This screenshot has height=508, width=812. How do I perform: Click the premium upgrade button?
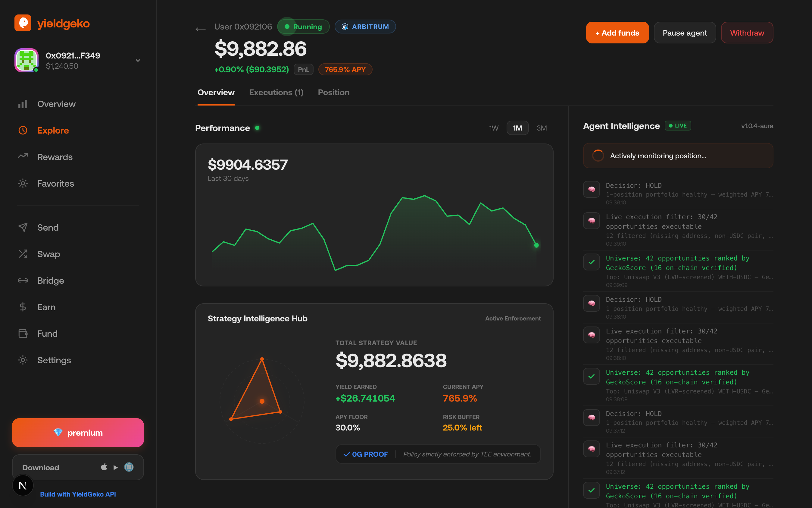[x=78, y=432]
